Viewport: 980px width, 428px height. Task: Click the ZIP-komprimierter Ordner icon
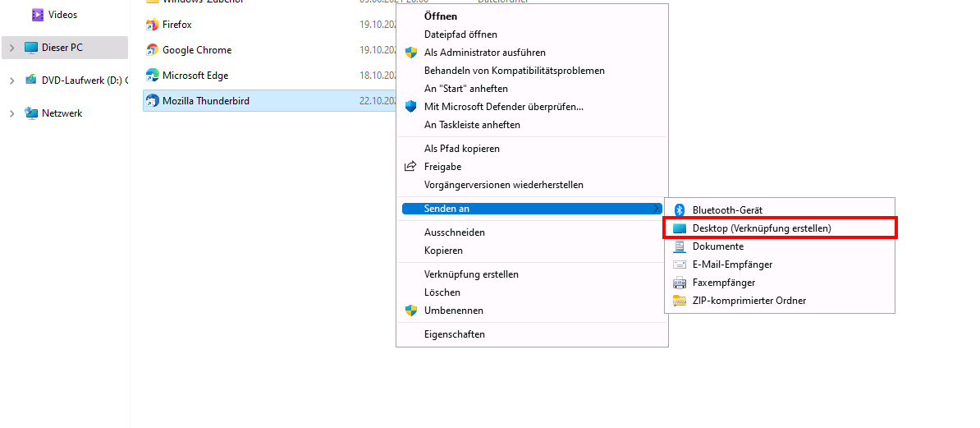coord(680,301)
